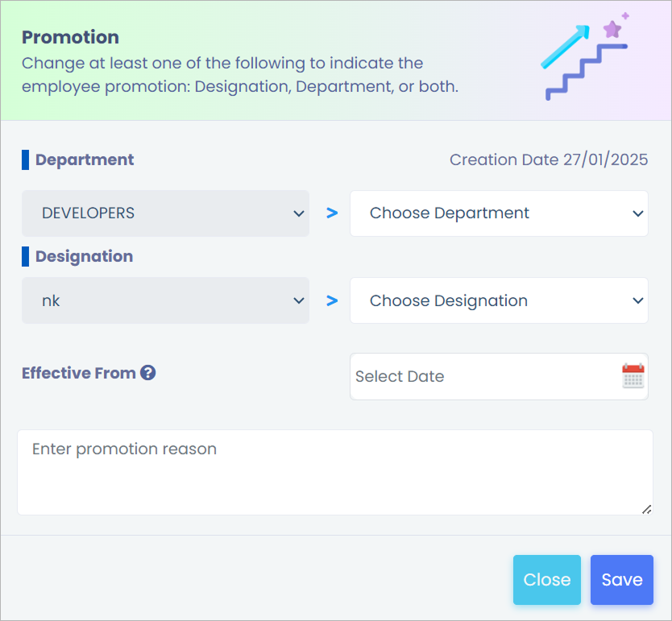Click the resize handle of reason textbox
Viewport: 672px width, 621px height.
[646, 508]
